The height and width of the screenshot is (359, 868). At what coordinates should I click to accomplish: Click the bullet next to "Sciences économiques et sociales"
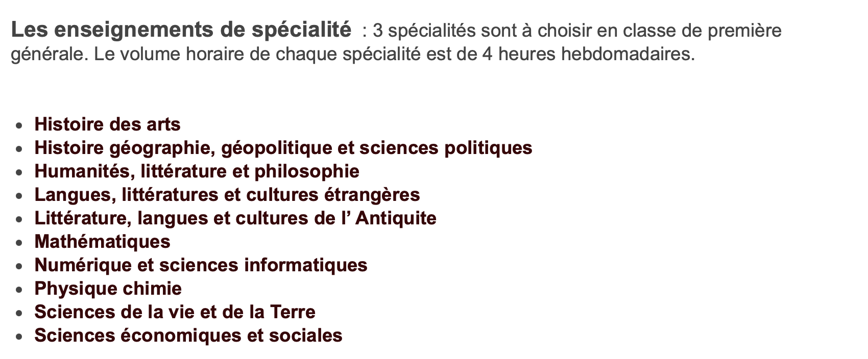[19, 337]
